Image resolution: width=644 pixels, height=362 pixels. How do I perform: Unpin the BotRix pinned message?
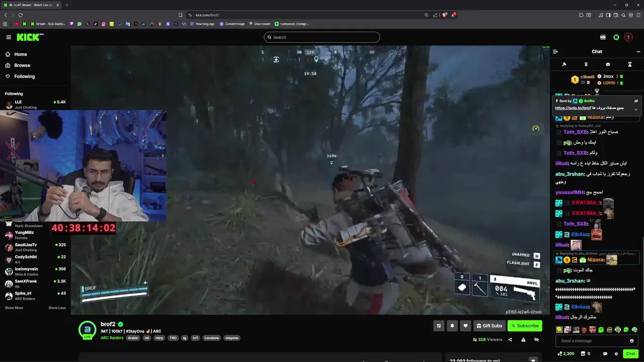click(x=636, y=101)
